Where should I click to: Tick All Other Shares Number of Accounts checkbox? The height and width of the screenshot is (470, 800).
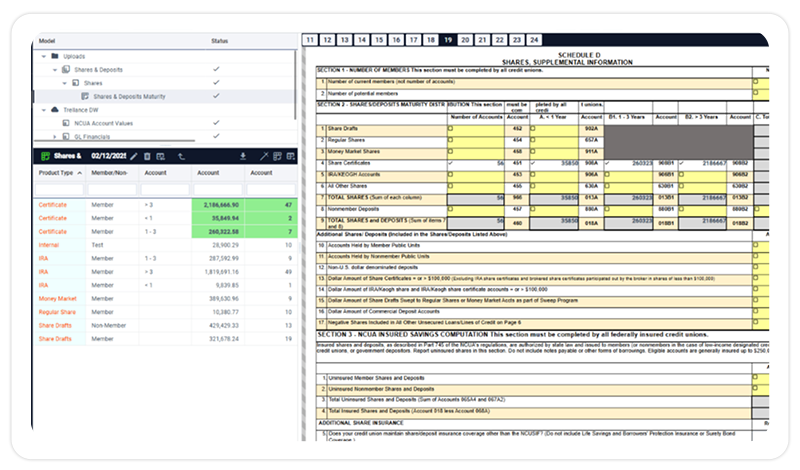pos(451,186)
